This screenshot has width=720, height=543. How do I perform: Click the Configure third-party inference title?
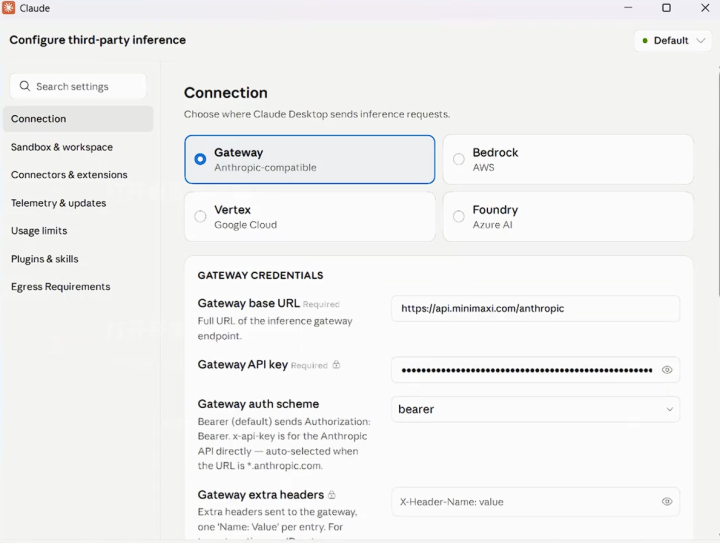tap(97, 40)
